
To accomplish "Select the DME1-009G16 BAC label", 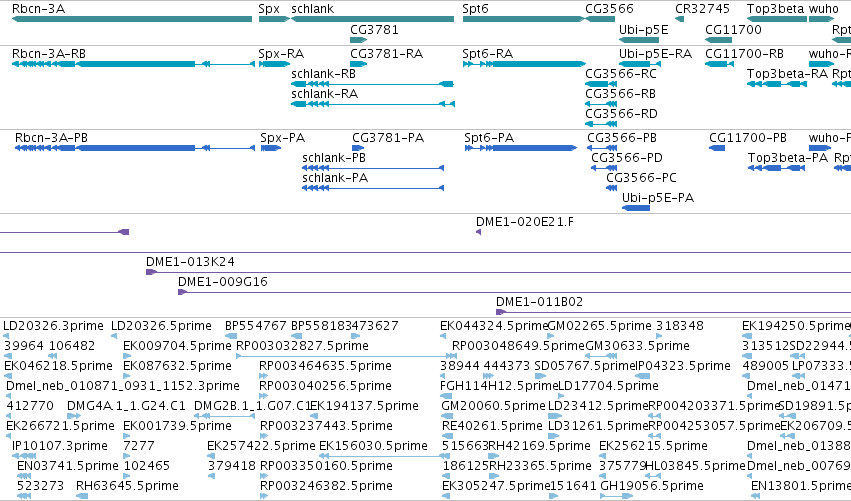I will point(223,282).
